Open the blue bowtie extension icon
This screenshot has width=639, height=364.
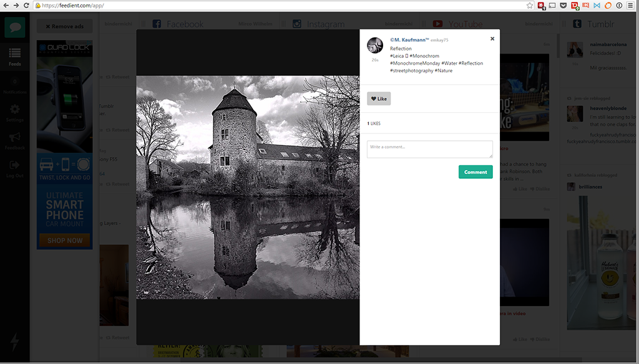[597, 5]
